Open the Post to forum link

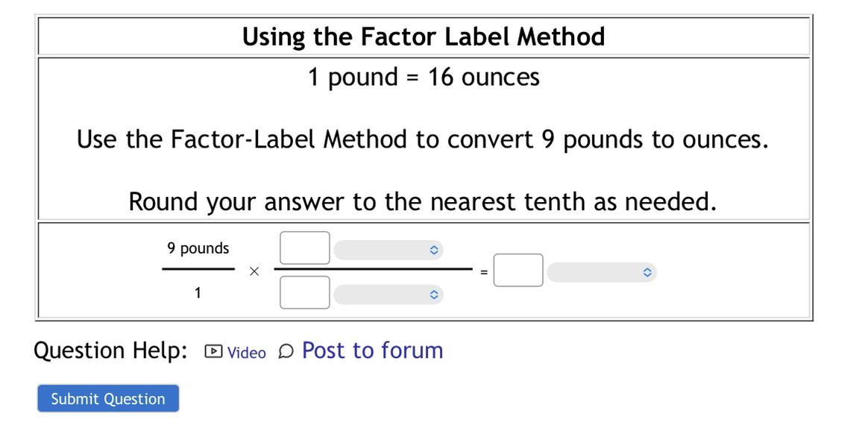(x=372, y=350)
